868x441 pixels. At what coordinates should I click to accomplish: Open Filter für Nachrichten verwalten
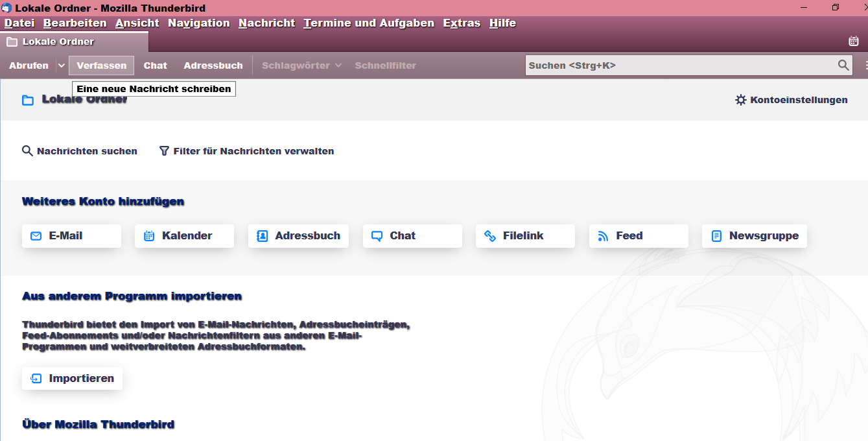click(246, 151)
